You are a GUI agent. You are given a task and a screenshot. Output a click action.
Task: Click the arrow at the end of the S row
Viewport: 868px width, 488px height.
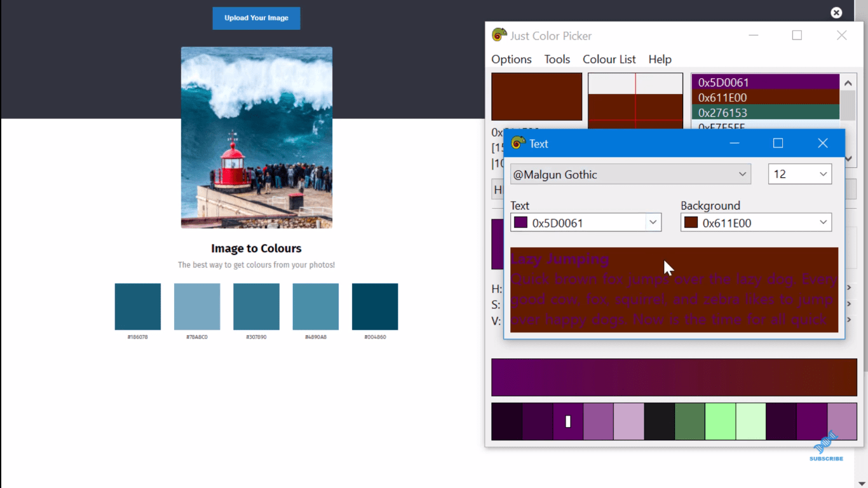coord(850,304)
